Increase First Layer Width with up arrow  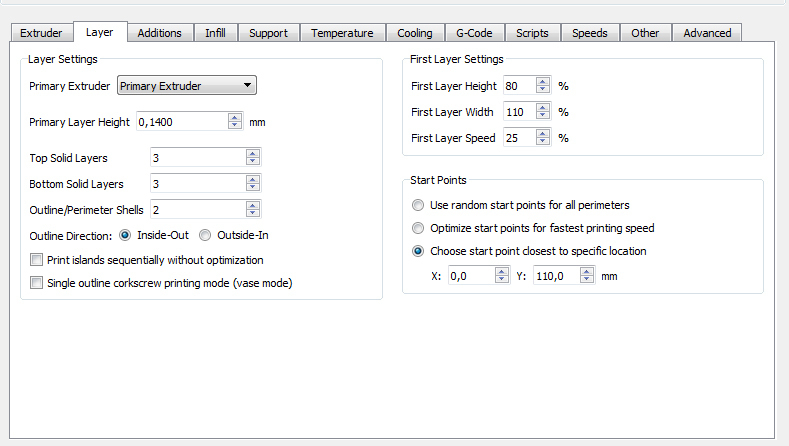(543, 107)
